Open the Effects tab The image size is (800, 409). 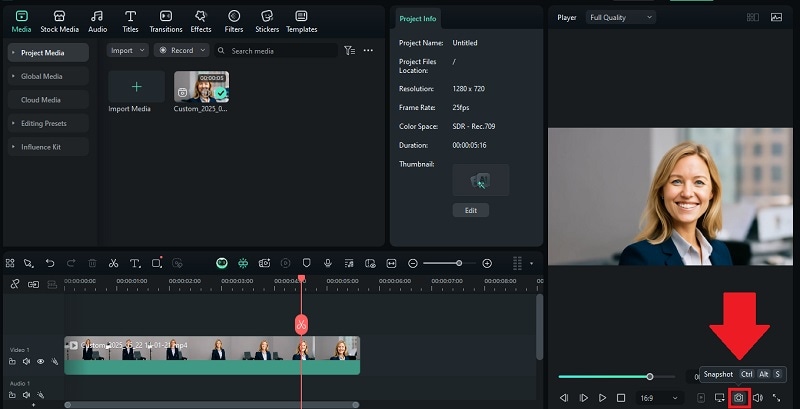click(x=201, y=22)
